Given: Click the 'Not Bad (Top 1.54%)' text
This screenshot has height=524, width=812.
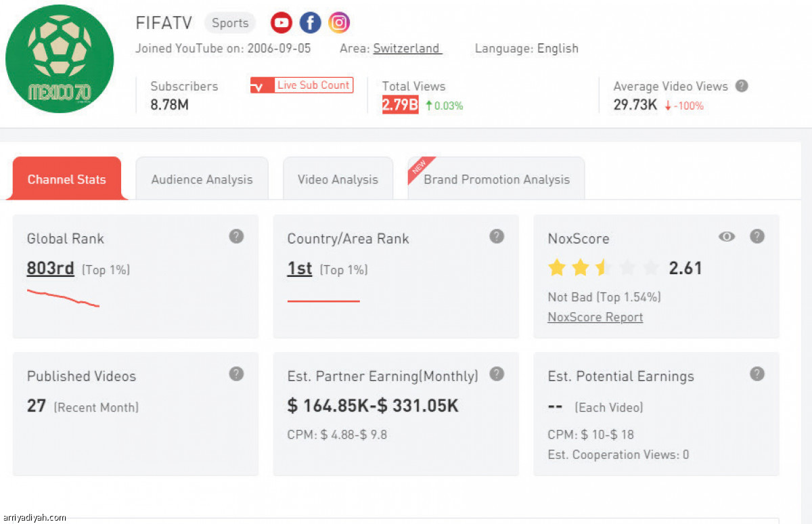Looking at the screenshot, I should tap(604, 297).
